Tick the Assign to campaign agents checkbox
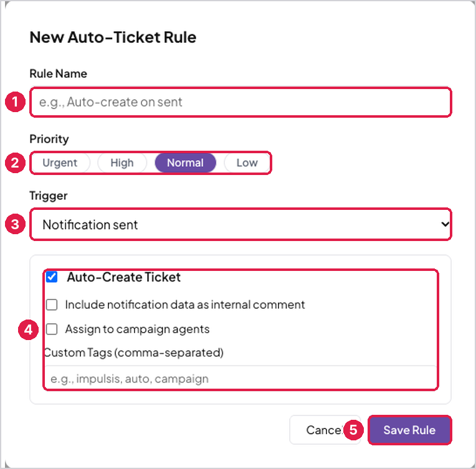The width and height of the screenshot is (476, 469). [52, 329]
